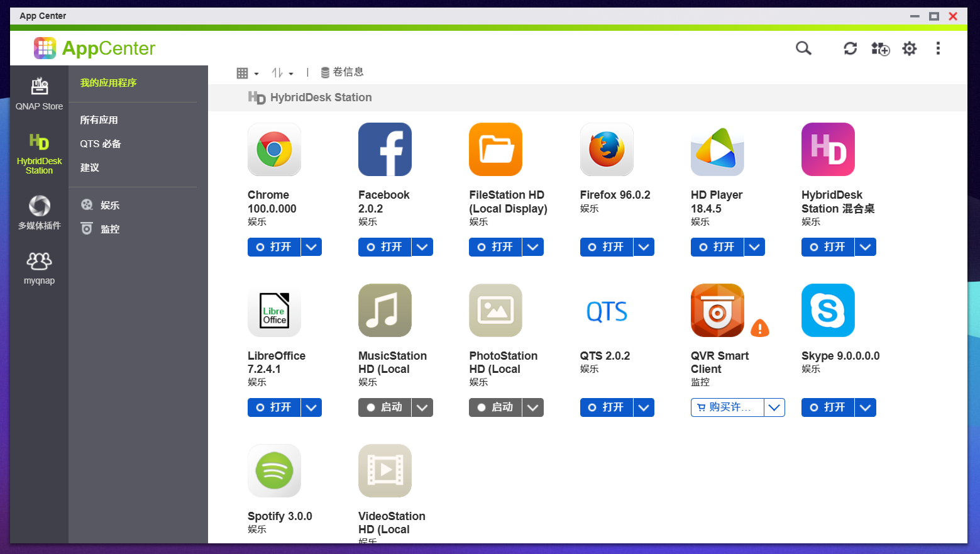Open Chrome with its 打开 button
This screenshot has width=980, height=554.
[x=274, y=247]
